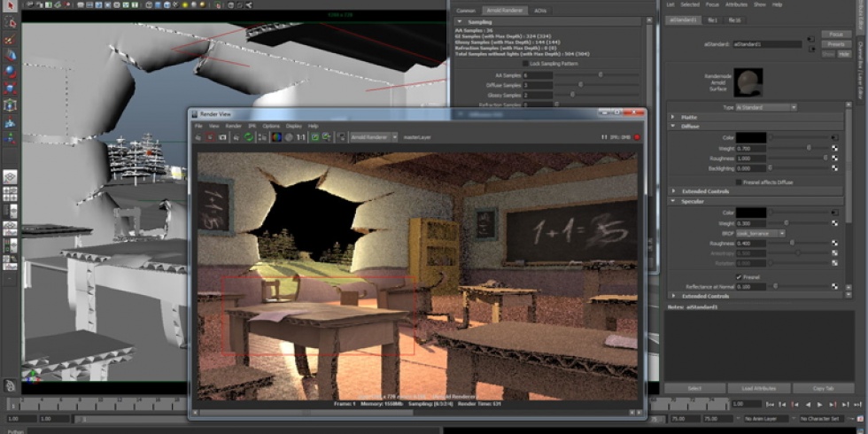
Task: Click the Presets button
Action: [x=834, y=43]
